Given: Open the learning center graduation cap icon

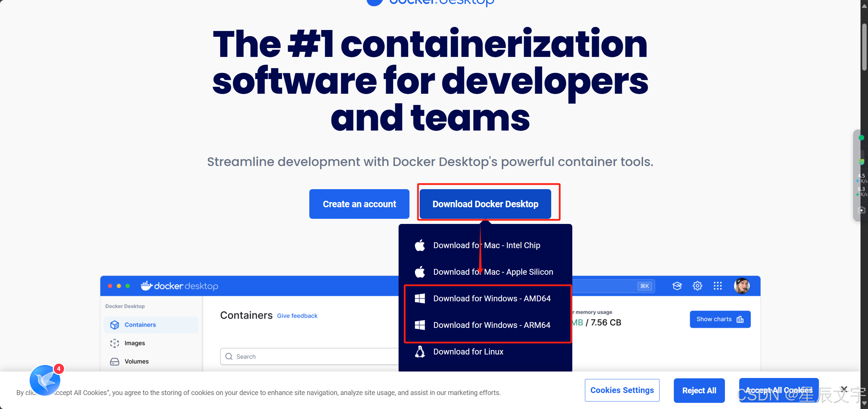Looking at the screenshot, I should pyautogui.click(x=677, y=286).
